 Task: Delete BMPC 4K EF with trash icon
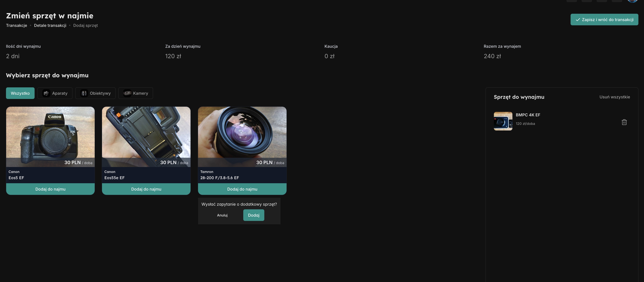coord(624,122)
